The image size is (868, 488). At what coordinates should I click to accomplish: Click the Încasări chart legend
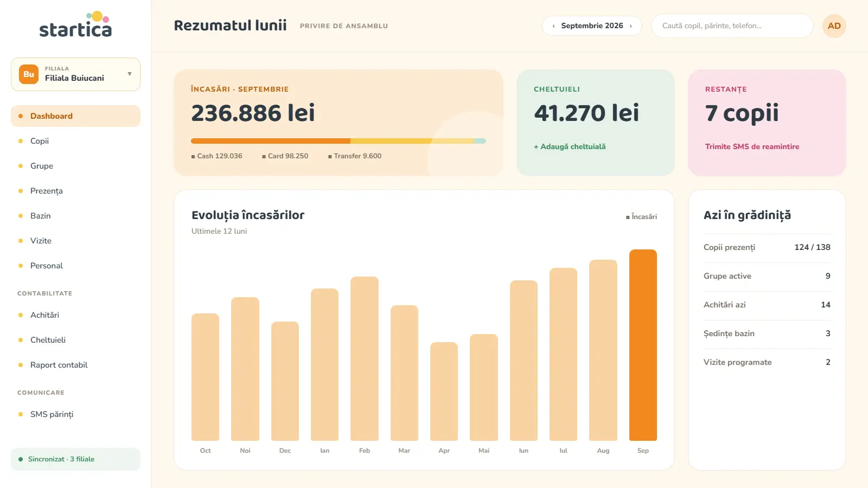click(x=641, y=217)
